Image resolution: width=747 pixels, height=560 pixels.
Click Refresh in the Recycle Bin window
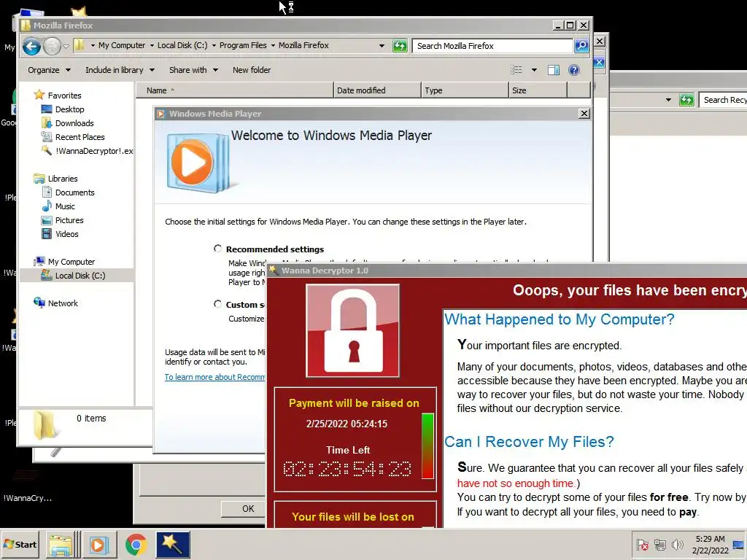(686, 100)
